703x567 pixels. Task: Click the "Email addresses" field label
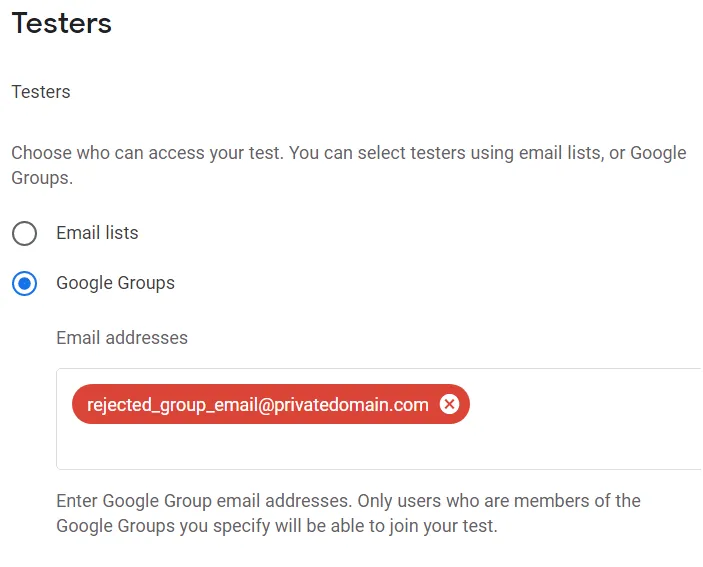point(122,338)
